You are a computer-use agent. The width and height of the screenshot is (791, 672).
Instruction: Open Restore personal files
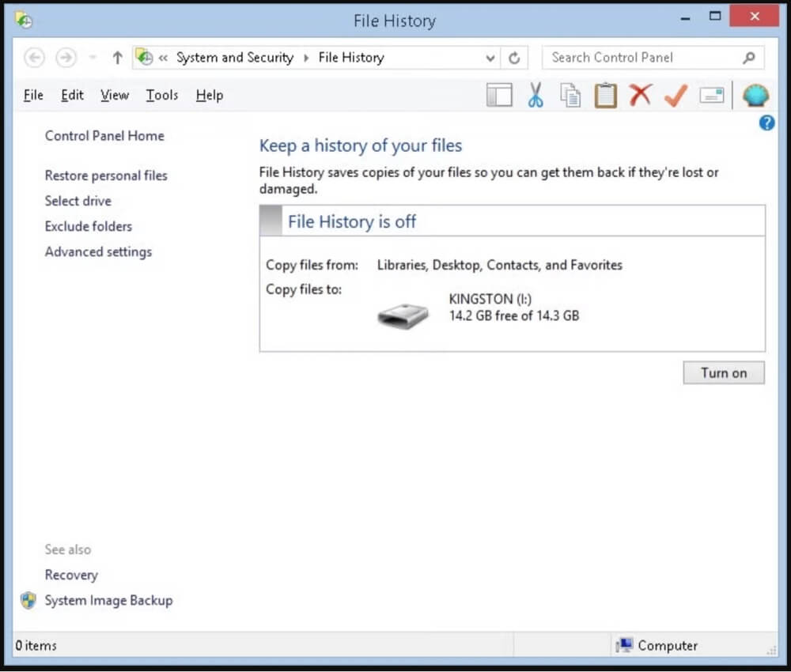pos(106,176)
